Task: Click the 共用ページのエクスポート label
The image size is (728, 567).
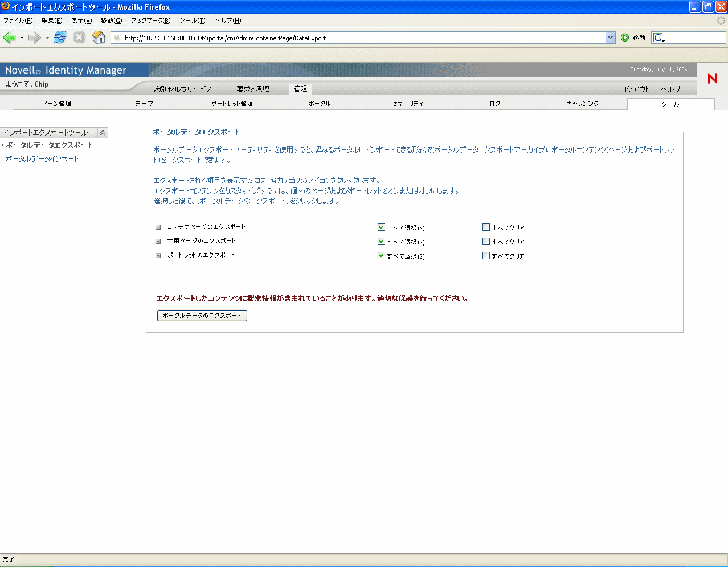Action: pos(201,241)
